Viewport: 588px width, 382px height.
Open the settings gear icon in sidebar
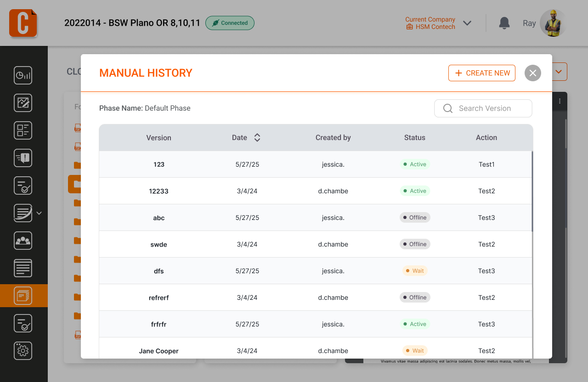(23, 351)
